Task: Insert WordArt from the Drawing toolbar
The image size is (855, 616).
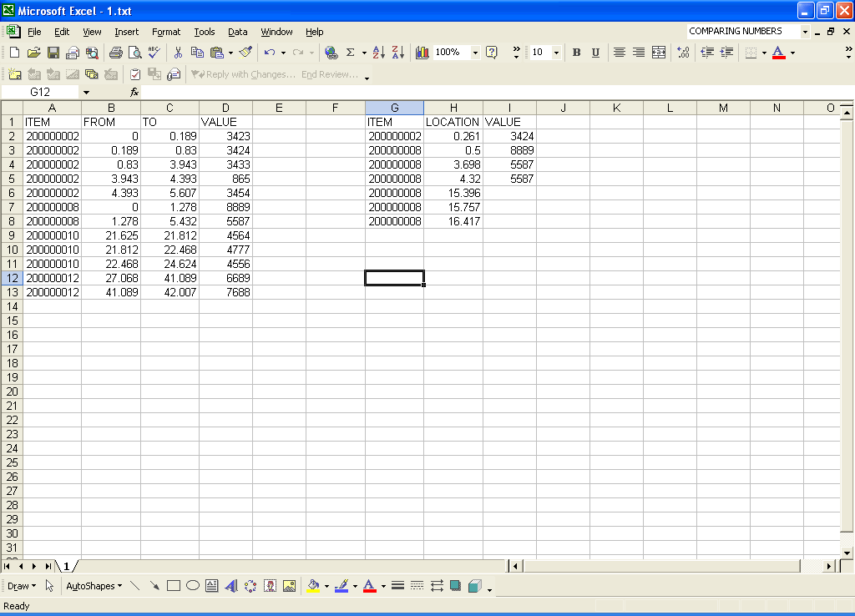Action: 231,586
